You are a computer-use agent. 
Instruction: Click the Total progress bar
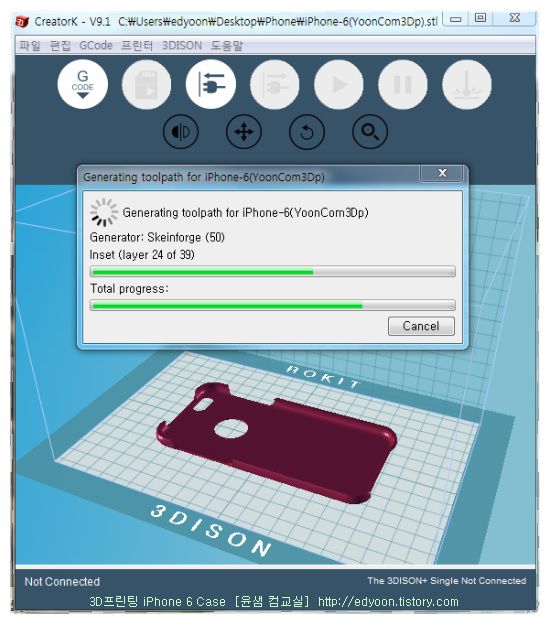pos(273,306)
